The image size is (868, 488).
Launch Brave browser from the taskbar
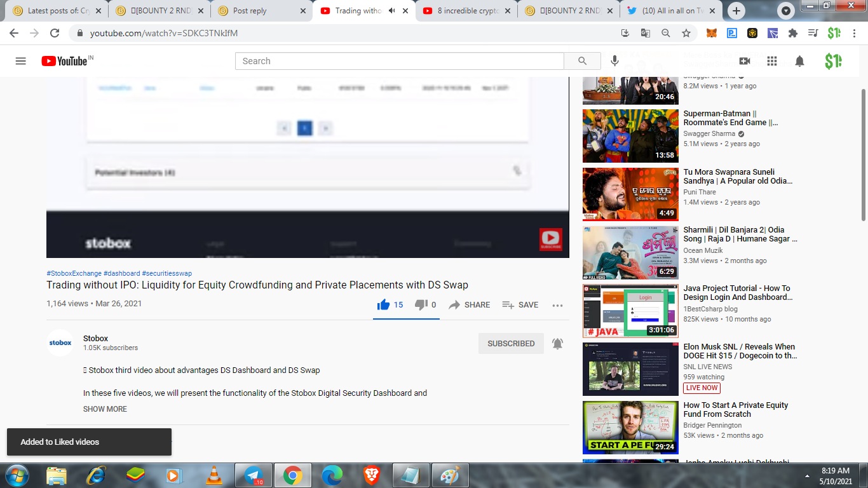371,475
